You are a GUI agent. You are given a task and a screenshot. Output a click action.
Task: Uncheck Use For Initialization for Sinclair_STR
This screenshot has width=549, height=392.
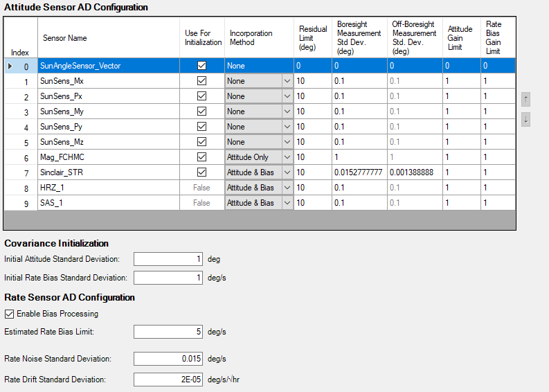[x=201, y=172]
